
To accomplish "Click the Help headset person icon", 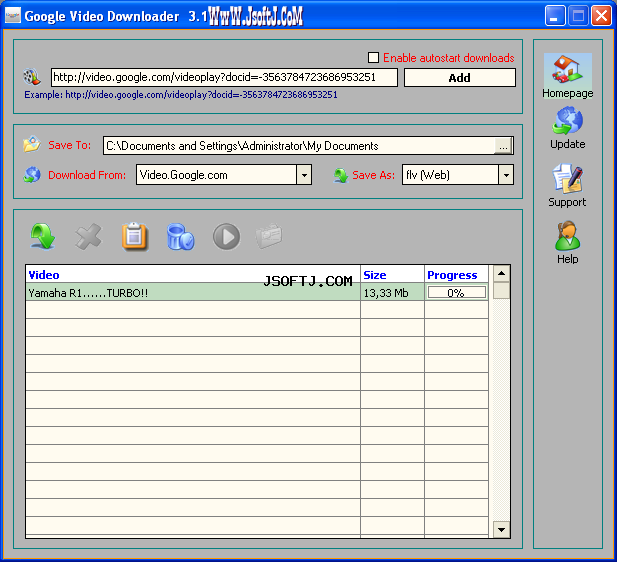I will [x=567, y=236].
